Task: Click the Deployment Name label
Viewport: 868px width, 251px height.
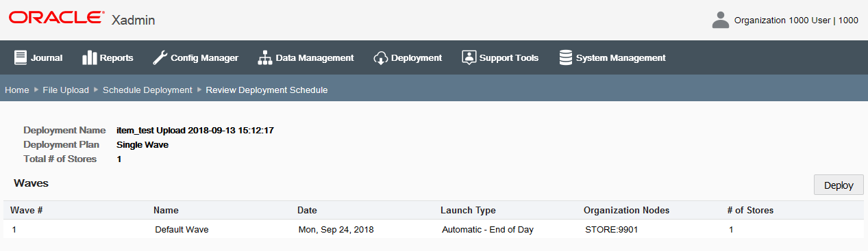Action: click(64, 130)
